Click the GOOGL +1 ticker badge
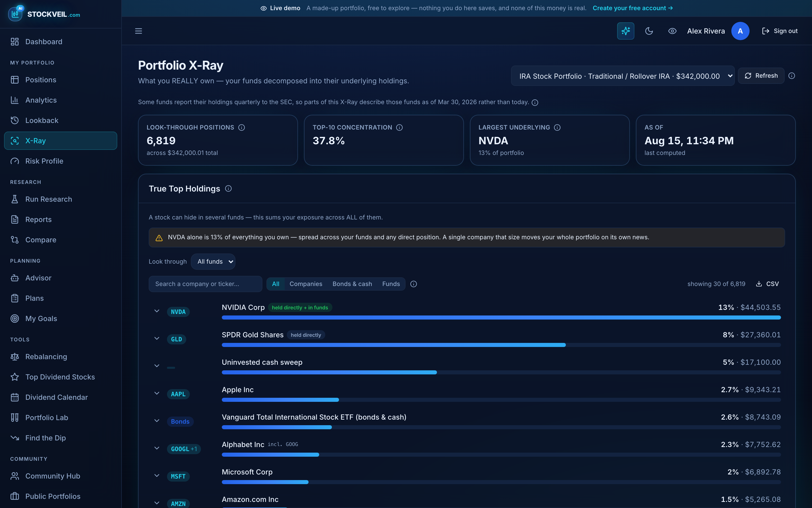Screen dimensions: 812x508 (184, 449)
